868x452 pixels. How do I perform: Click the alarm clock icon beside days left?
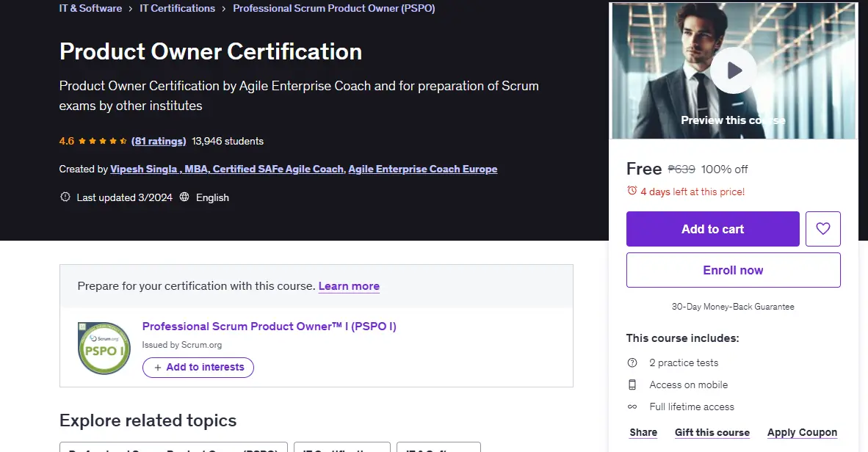(x=632, y=191)
